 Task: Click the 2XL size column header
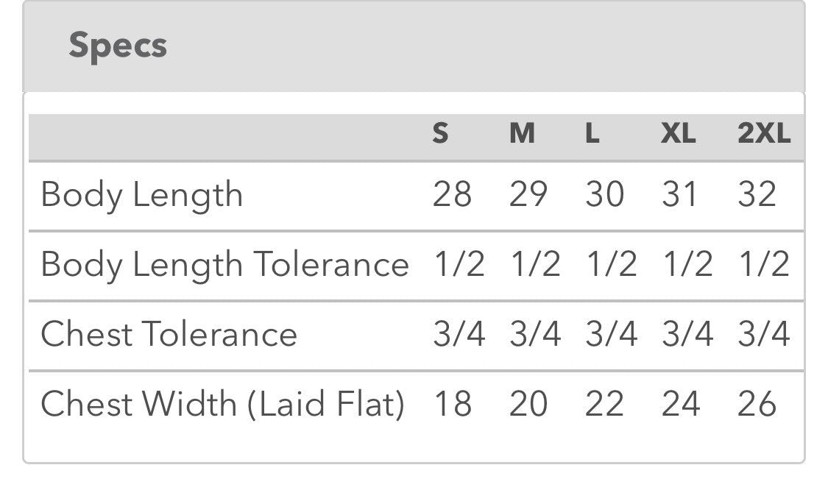(x=763, y=134)
